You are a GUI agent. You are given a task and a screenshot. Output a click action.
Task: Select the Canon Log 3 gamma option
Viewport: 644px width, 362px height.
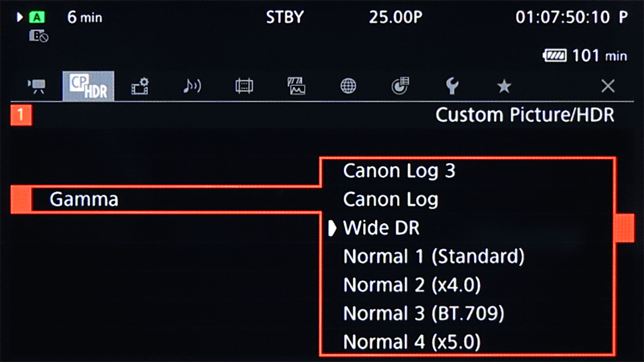tap(399, 171)
